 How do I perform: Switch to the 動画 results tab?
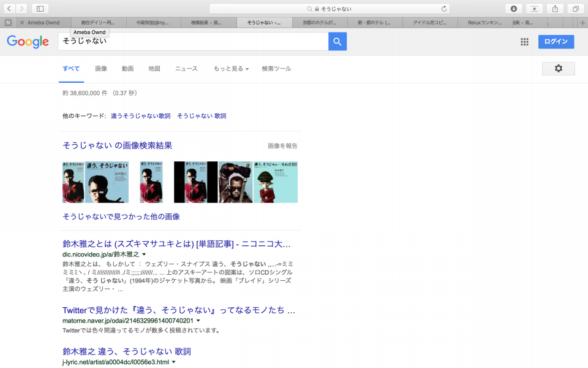127,69
